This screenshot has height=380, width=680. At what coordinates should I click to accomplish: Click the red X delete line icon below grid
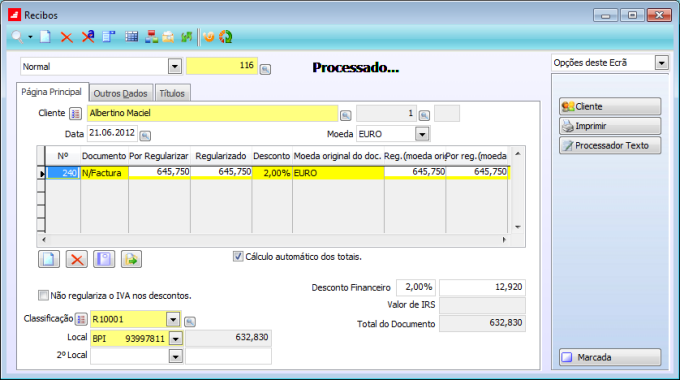pyautogui.click(x=77, y=259)
